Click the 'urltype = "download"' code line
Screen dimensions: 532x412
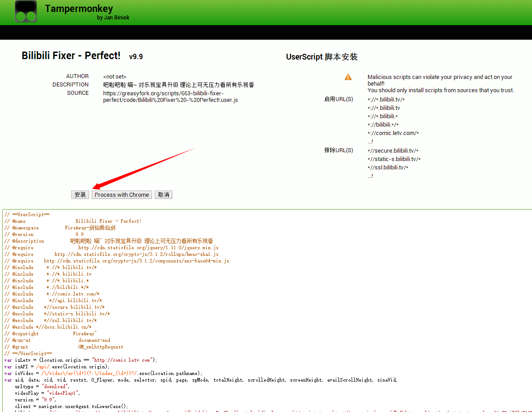tap(42, 386)
